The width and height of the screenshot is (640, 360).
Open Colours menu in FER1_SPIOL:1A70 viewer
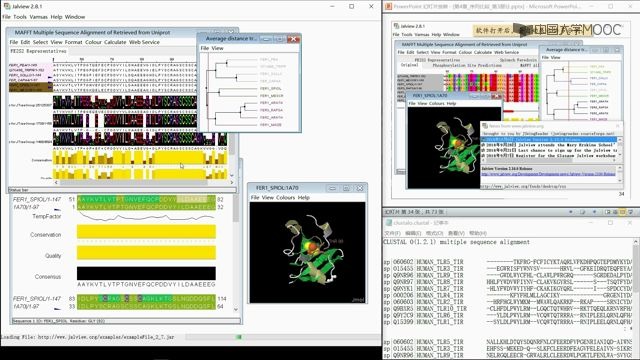pos(285,198)
